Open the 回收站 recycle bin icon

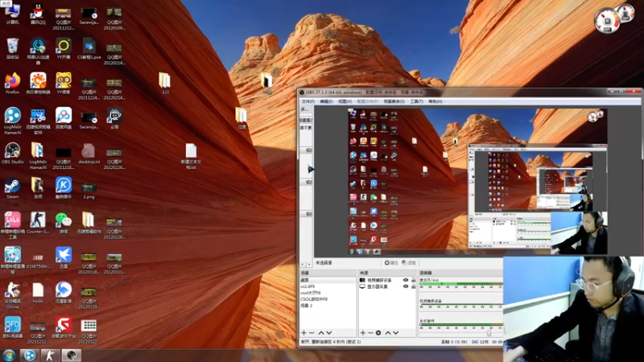(x=12, y=48)
